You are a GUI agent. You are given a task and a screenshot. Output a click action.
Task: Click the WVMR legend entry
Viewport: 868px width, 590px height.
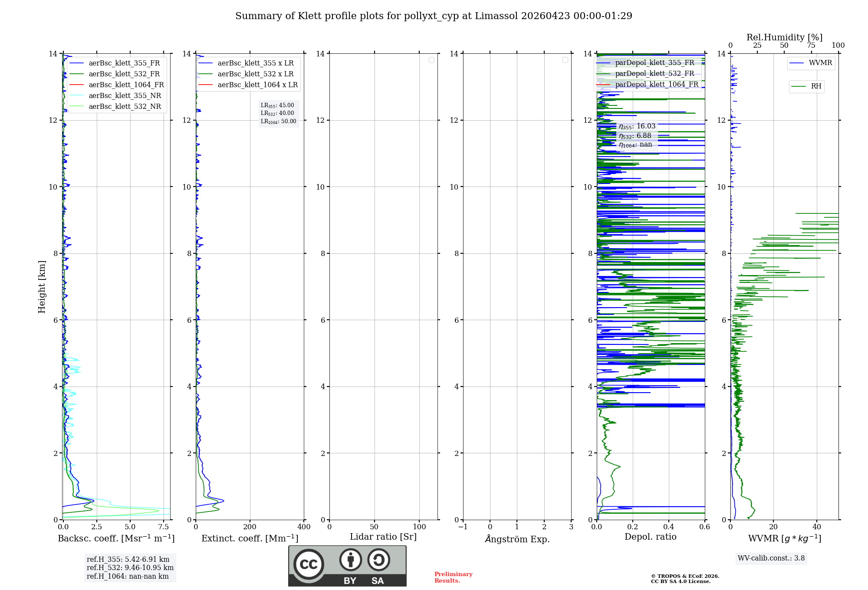820,63
